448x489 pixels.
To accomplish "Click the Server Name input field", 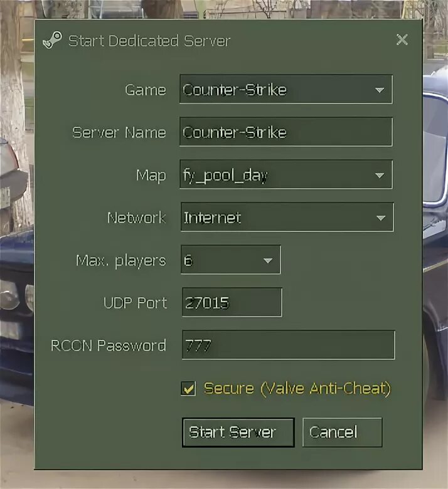I will (286, 132).
